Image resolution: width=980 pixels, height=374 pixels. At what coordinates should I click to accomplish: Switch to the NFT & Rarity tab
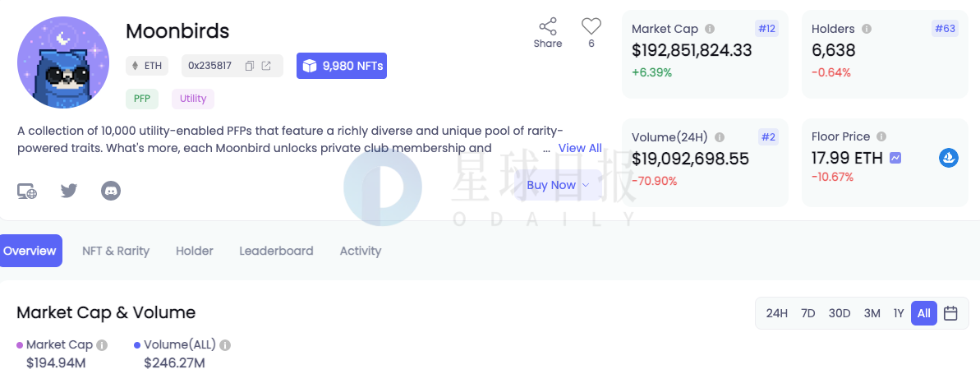116,251
